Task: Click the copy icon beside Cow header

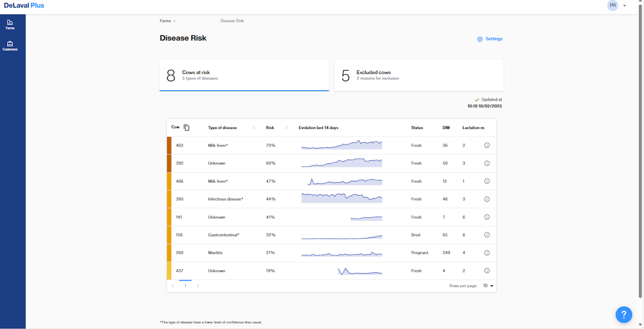Action: tap(187, 128)
